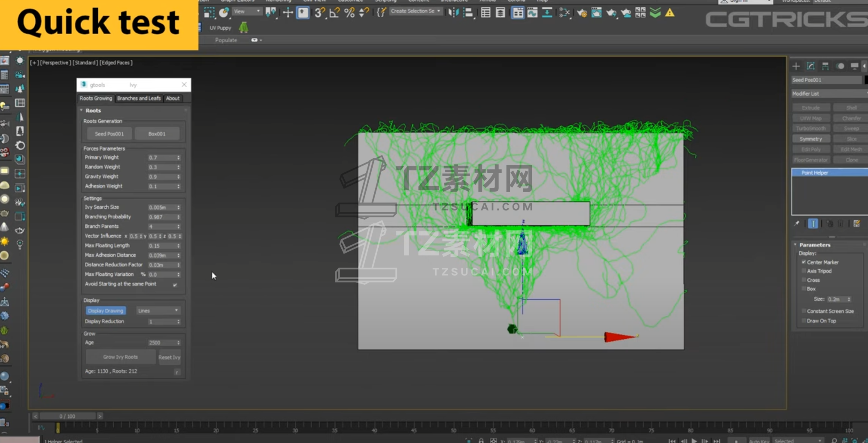This screenshot has width=868, height=443.
Task: Click the Mirror tool icon
Action: 453,13
